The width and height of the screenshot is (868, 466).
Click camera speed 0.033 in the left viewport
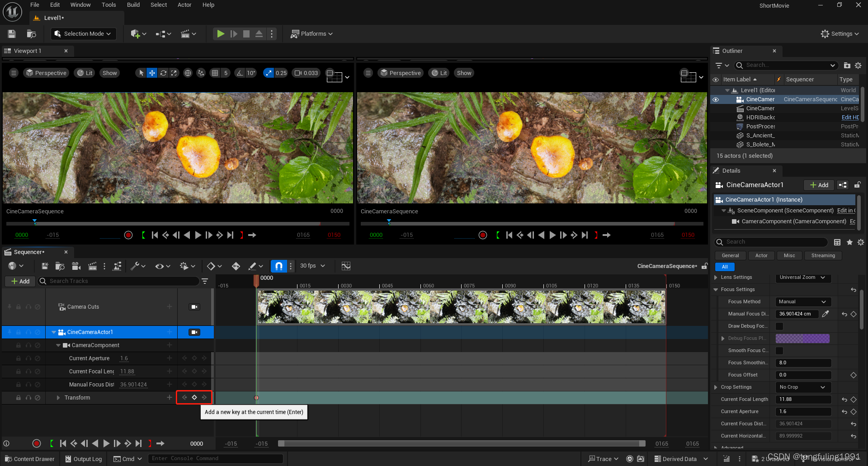pos(307,73)
